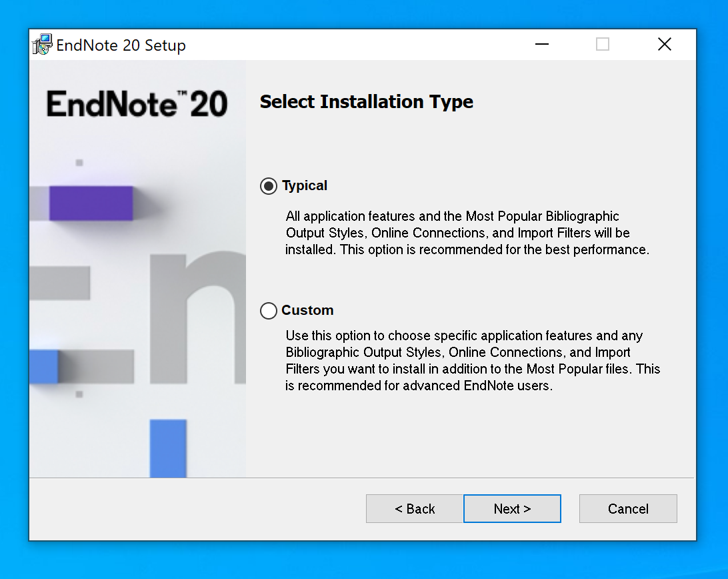Click the grayed-out maximize button
Viewport: 728px width, 579px height.
[603, 45]
